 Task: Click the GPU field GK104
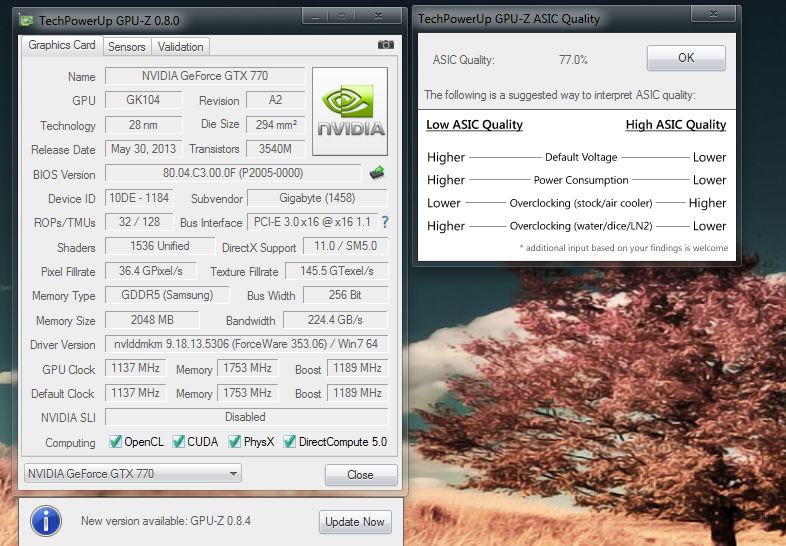point(143,100)
